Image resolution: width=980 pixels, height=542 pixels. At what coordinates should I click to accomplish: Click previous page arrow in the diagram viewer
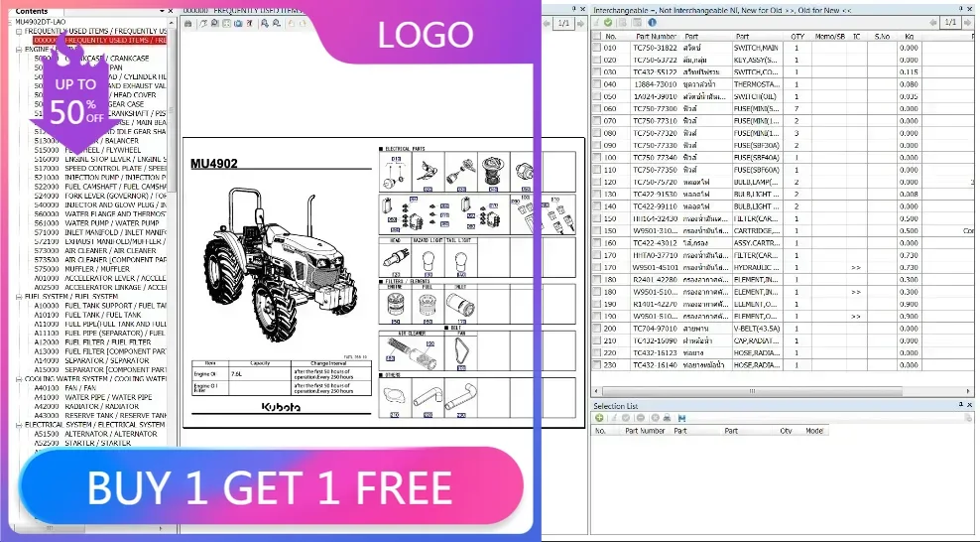point(547,23)
